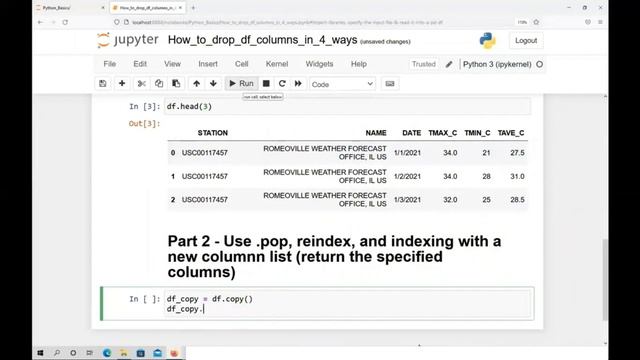
Task: Click the Python logo icon
Action: click(x=487, y=40)
